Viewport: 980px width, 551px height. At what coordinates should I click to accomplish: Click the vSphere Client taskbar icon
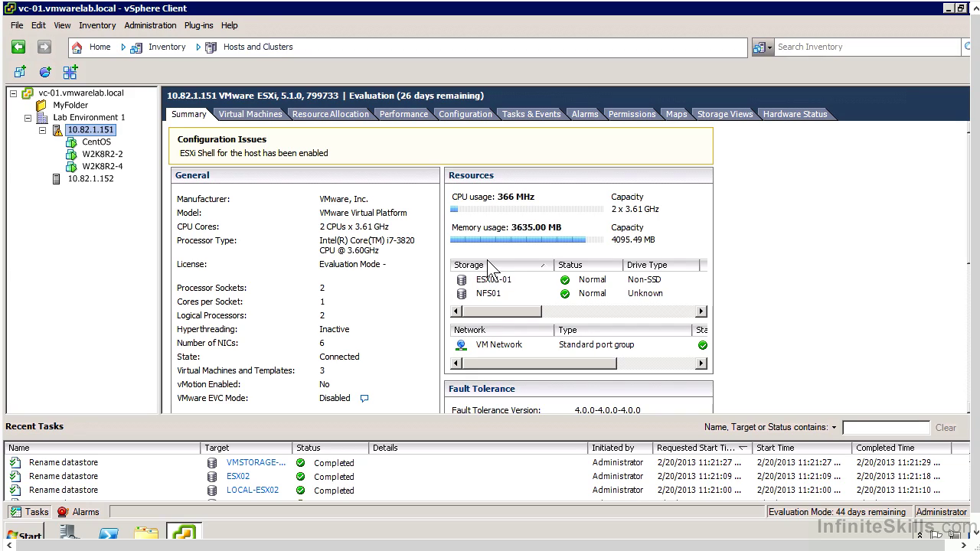184,534
